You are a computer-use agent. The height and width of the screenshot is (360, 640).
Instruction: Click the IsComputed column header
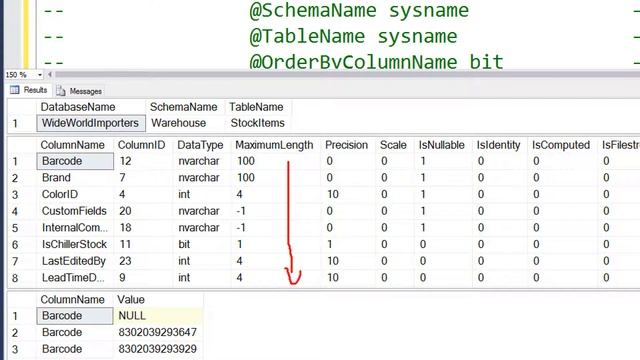pos(561,145)
